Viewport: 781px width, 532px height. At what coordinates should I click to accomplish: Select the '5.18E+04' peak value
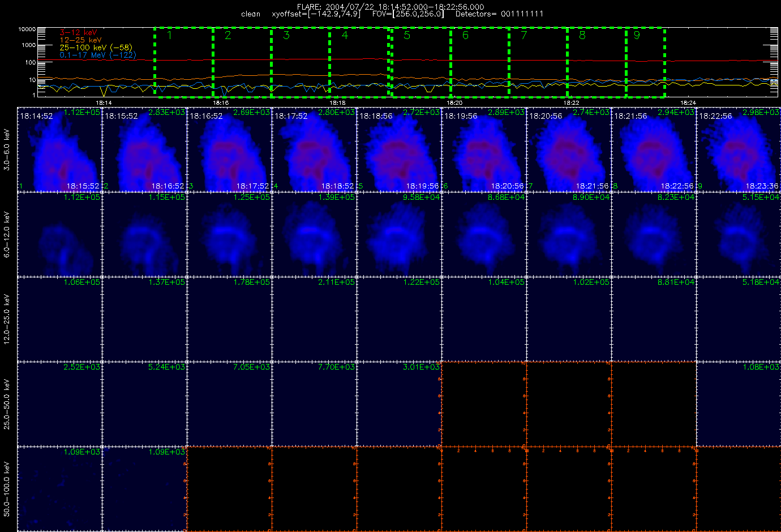(761, 282)
